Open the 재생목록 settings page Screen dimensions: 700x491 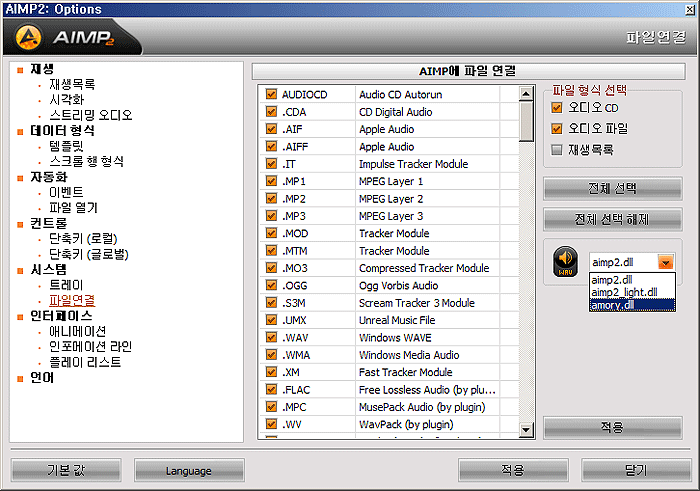[x=72, y=84]
